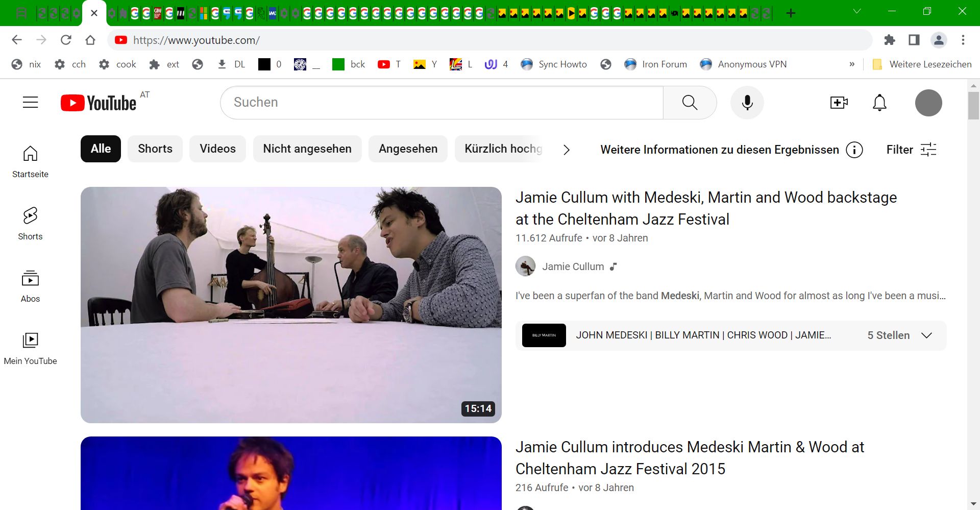Select the Nicht angesehen filter chip

(307, 149)
